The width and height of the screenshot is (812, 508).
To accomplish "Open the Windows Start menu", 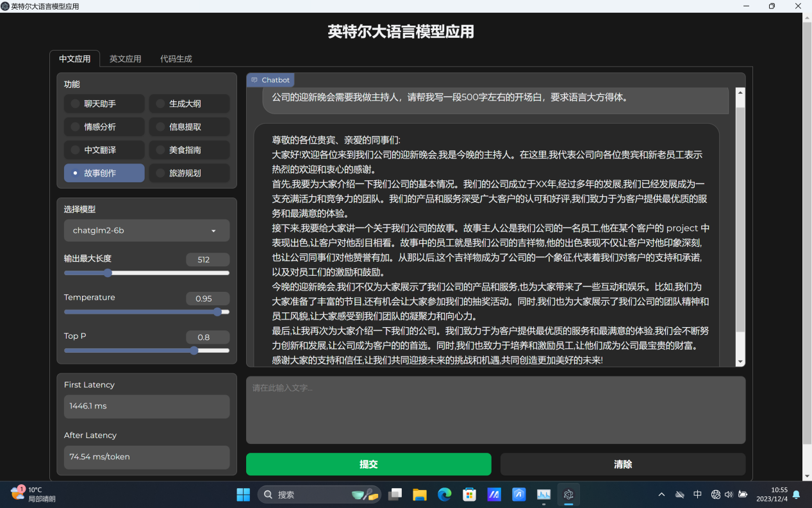I will tap(244, 495).
